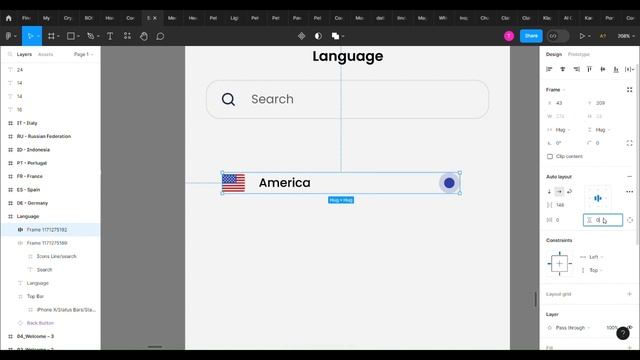Switch to the Layers tab
The height and width of the screenshot is (360, 640).
click(24, 54)
